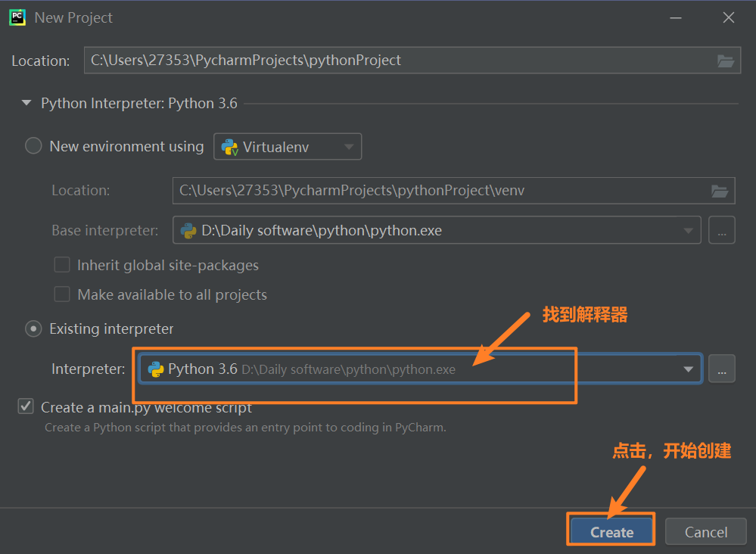
Task: Click the 'Interpreter:' label
Action: click(x=89, y=369)
